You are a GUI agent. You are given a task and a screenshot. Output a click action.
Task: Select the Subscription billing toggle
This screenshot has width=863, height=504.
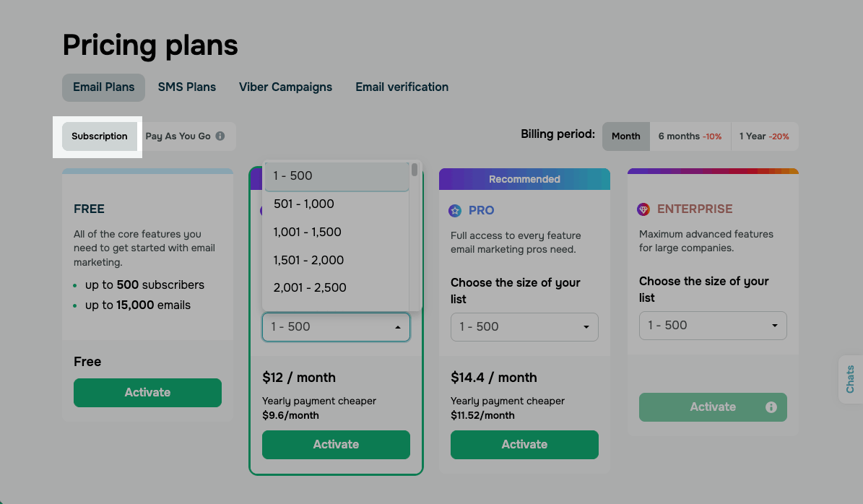coord(100,136)
